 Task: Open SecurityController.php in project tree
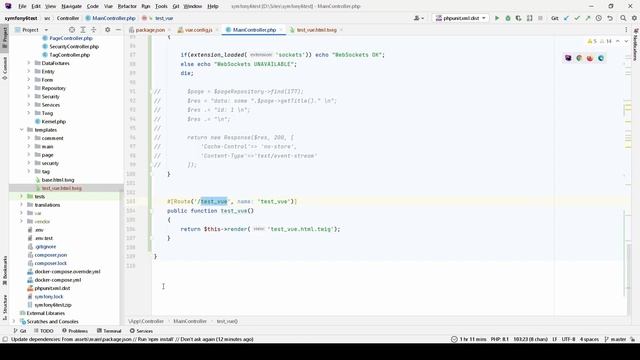point(74,47)
